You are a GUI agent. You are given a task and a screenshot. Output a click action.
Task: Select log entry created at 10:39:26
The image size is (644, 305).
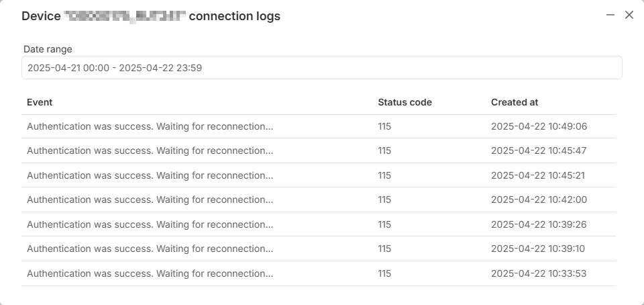[318, 224]
